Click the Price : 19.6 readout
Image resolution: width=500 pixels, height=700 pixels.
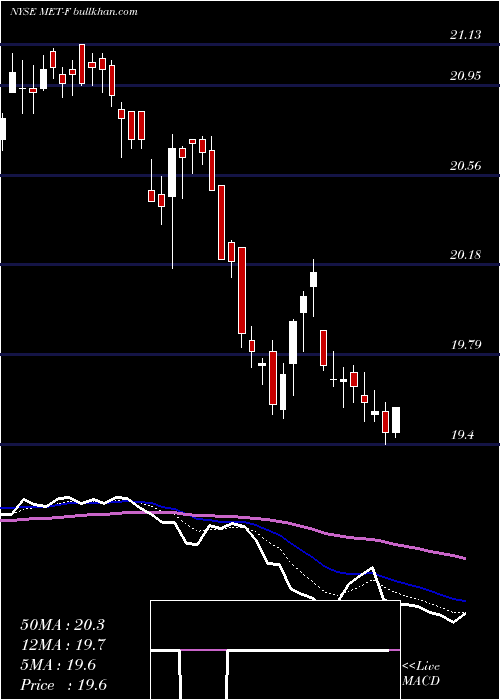(63, 685)
